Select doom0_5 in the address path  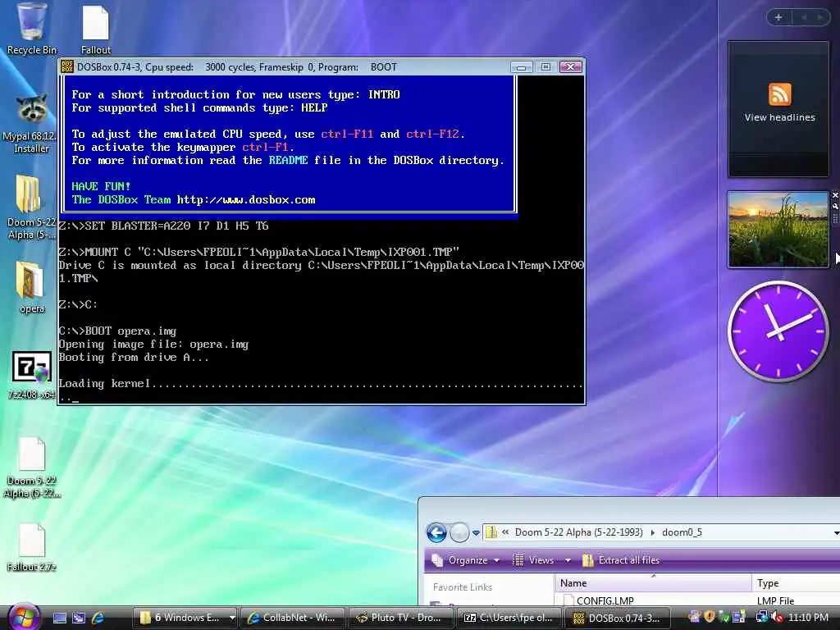(682, 532)
